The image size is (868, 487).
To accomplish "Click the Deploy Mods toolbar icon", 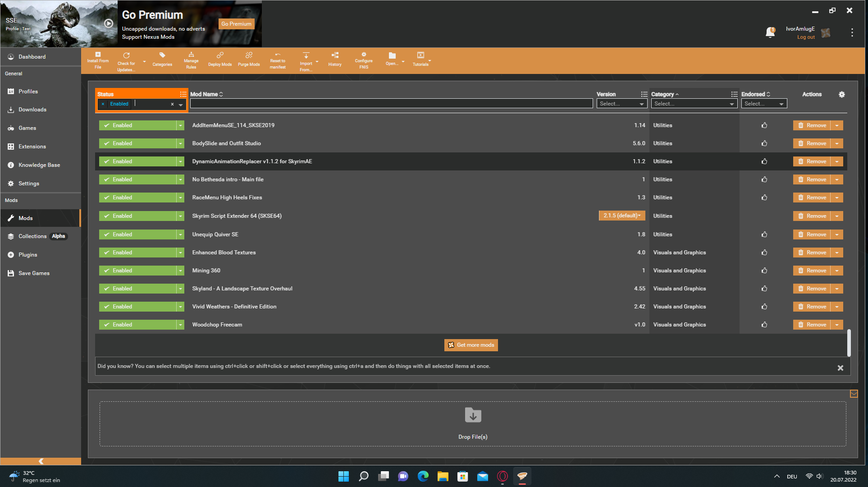I will pos(220,59).
